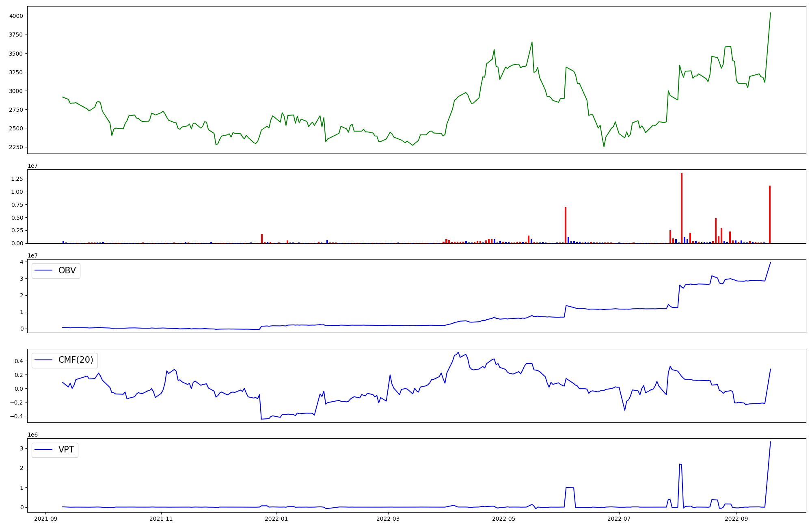Click the 2022-01 x-axis date label
This screenshot has width=812, height=528.
tap(276, 519)
